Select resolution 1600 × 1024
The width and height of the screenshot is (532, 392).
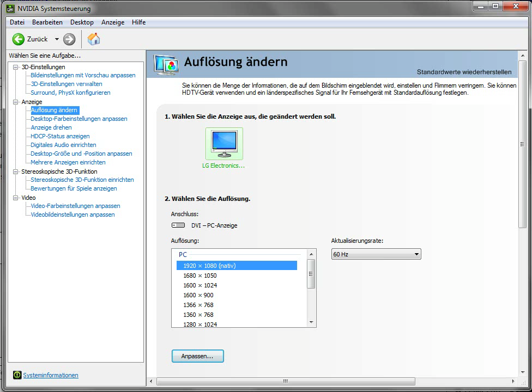click(x=237, y=285)
